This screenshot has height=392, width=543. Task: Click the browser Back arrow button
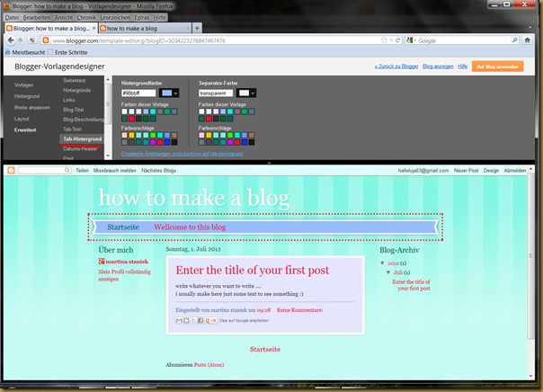point(11,40)
